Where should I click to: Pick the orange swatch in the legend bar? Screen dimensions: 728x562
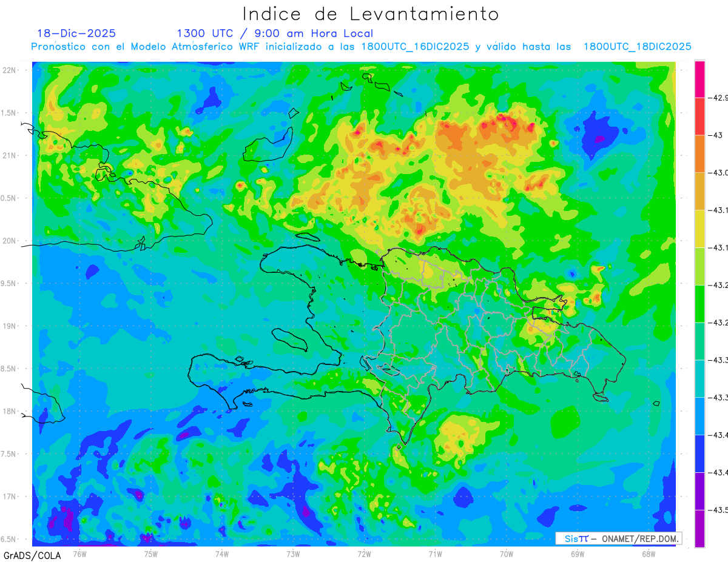click(x=699, y=153)
